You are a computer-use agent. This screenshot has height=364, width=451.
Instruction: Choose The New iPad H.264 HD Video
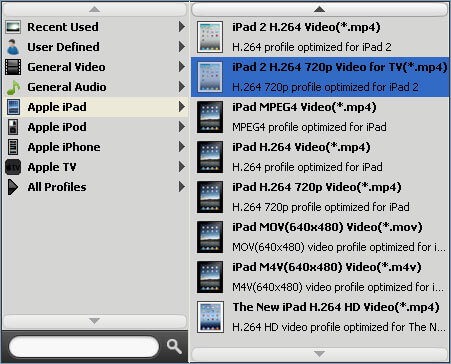pyautogui.click(x=320, y=317)
